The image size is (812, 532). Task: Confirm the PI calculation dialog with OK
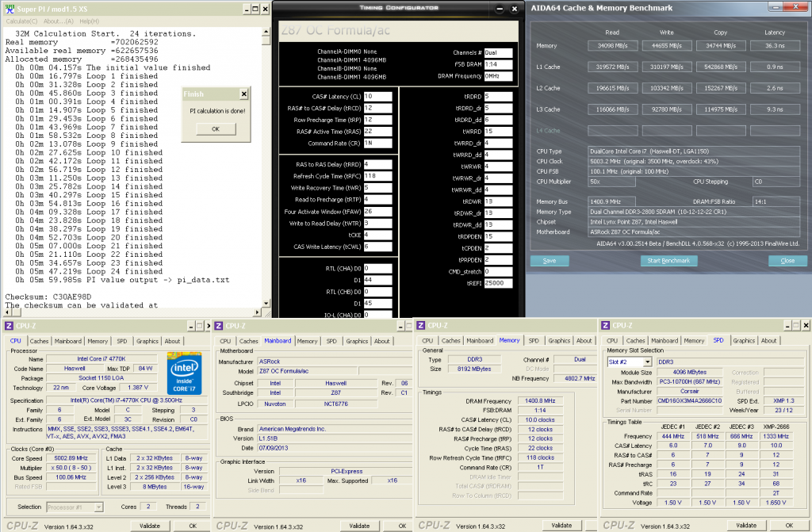pos(216,129)
